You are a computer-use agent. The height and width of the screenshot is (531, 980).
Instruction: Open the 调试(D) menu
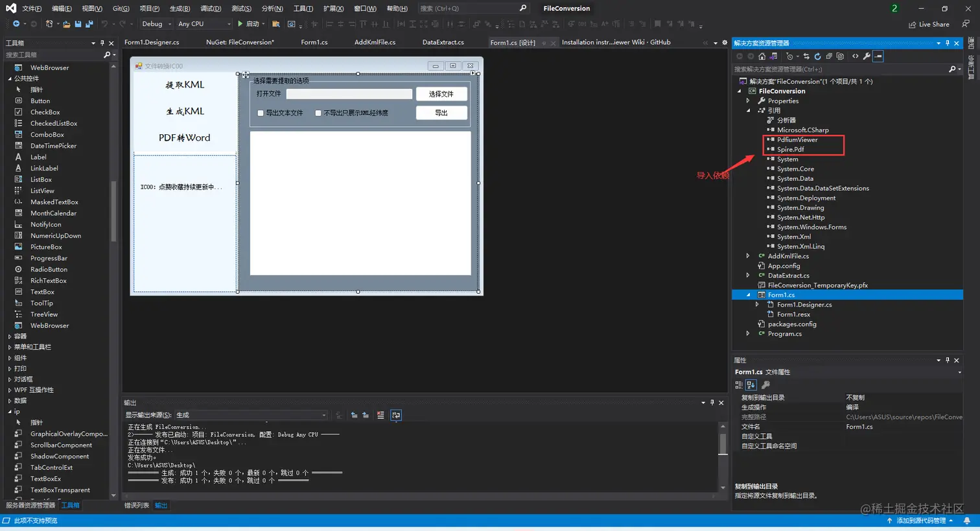[x=211, y=8]
